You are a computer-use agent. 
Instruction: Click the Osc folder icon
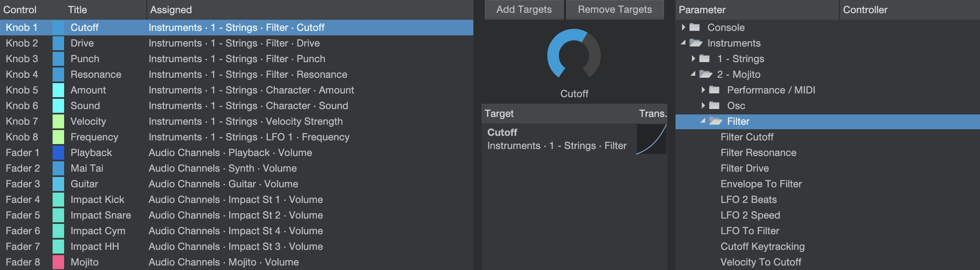[714, 105]
